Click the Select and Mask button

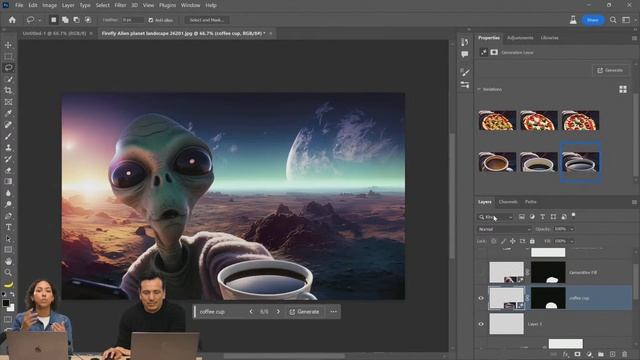point(207,20)
